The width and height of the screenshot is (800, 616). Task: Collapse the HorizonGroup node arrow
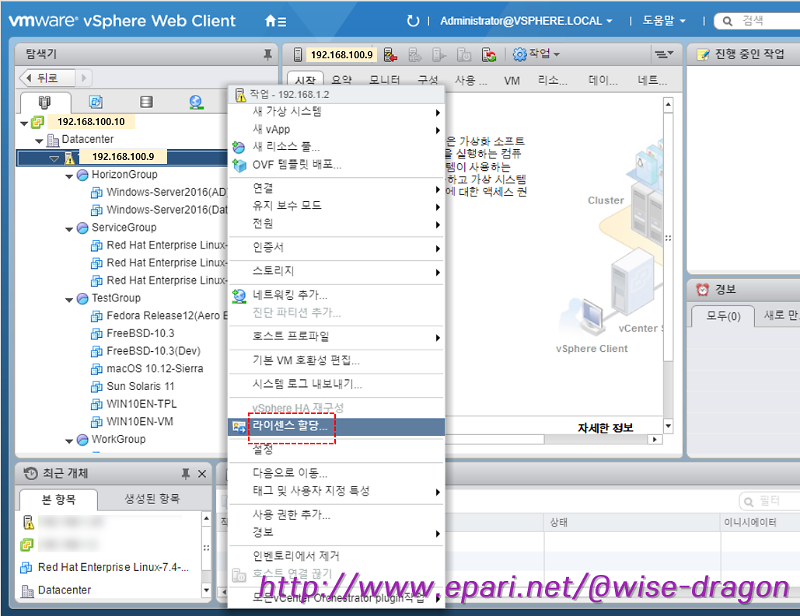point(69,176)
